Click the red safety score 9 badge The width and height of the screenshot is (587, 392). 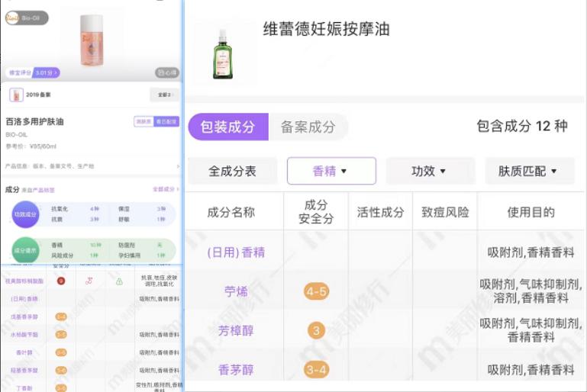pyautogui.click(x=60, y=281)
